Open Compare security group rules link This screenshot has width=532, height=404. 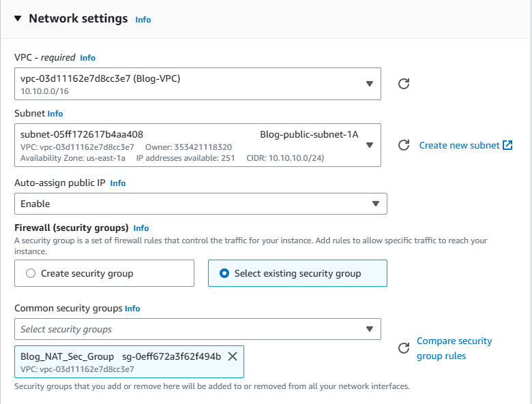(454, 348)
